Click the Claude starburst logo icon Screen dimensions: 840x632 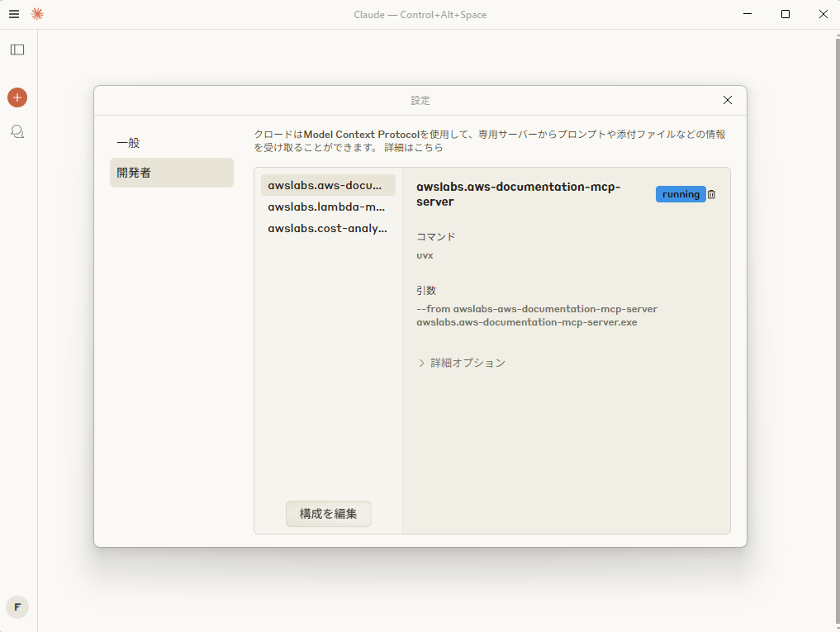(x=37, y=15)
